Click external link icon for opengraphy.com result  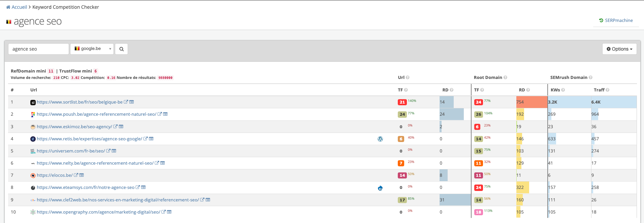pyautogui.click(x=164, y=212)
